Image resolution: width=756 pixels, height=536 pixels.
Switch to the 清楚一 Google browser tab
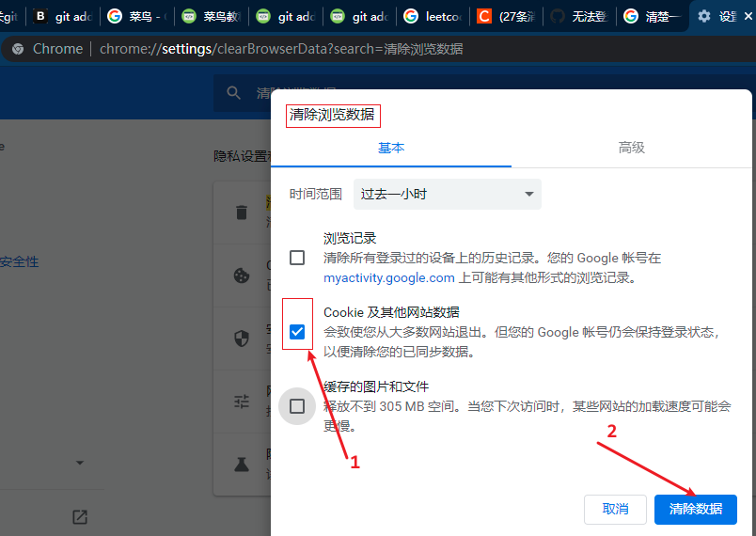[654, 16]
